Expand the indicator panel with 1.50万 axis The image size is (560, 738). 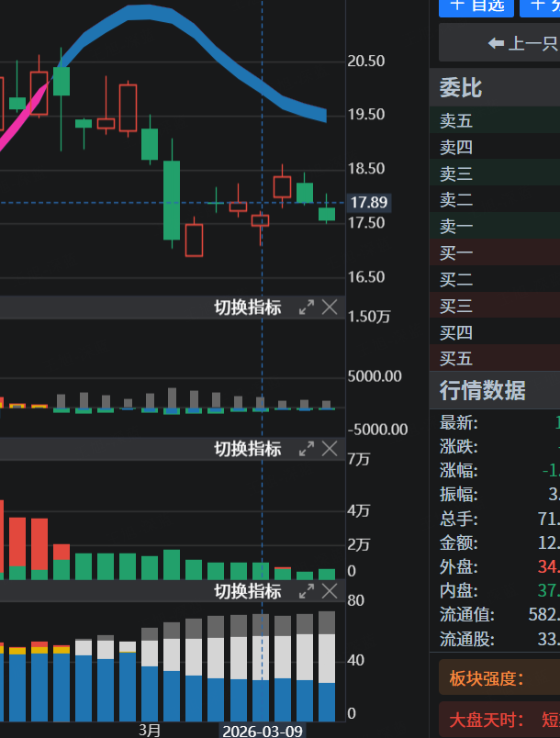coord(308,307)
